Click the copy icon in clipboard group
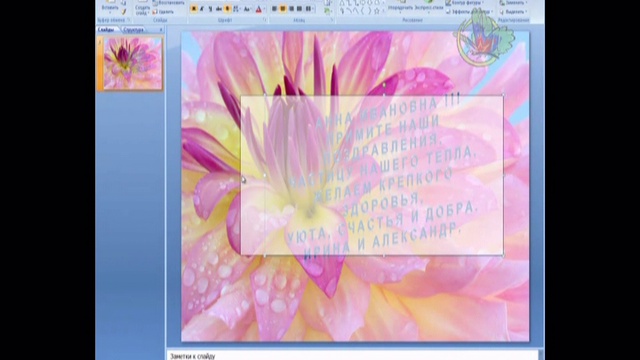Viewport: 640px width, 360px height. pyautogui.click(x=124, y=3)
